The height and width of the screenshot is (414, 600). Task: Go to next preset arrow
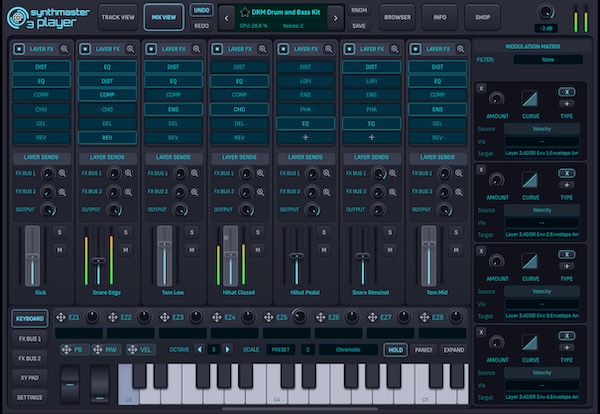click(x=336, y=18)
